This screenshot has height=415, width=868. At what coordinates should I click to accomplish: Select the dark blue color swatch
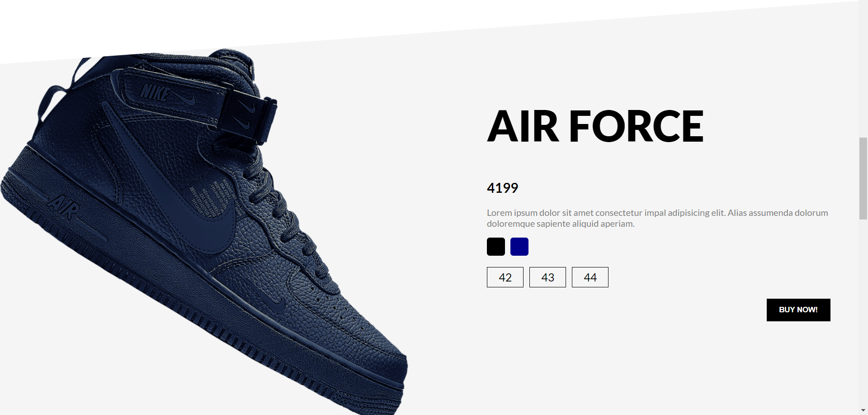(519, 247)
